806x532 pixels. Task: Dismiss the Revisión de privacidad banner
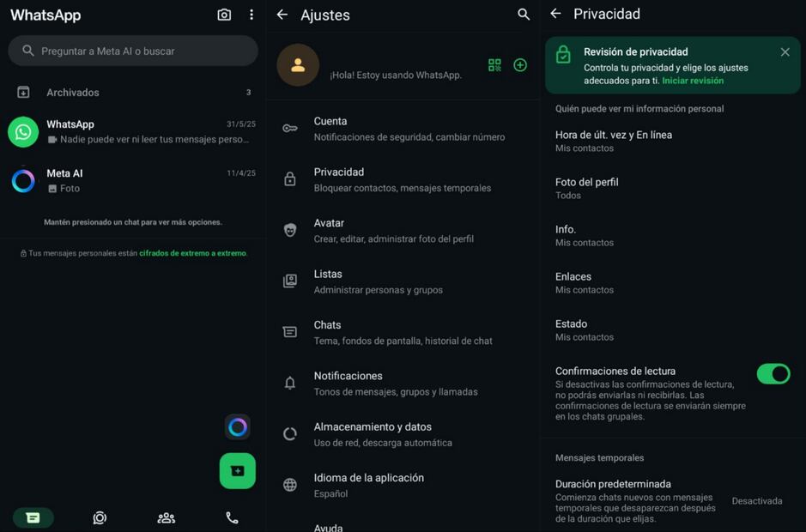tap(785, 52)
